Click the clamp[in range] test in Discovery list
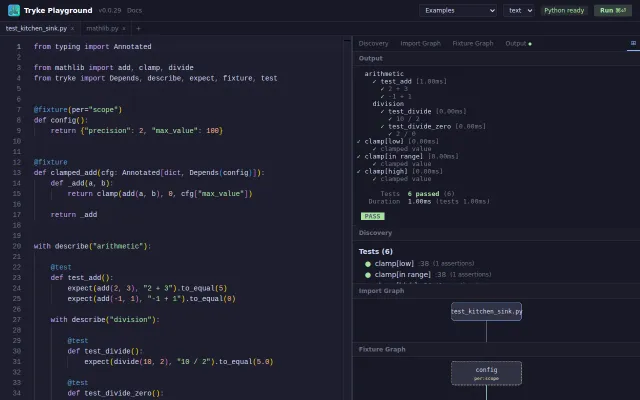The image size is (640, 400). point(402,275)
